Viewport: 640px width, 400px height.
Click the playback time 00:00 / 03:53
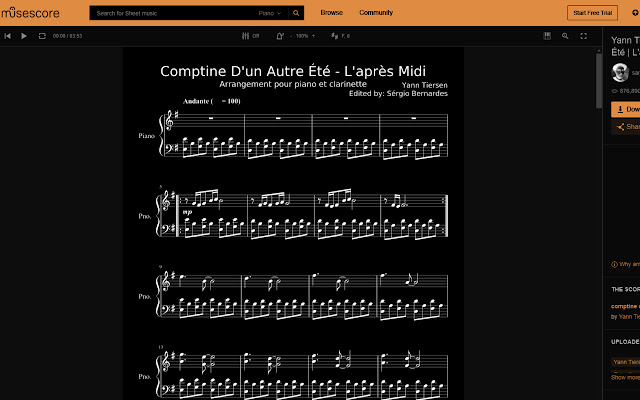point(67,36)
